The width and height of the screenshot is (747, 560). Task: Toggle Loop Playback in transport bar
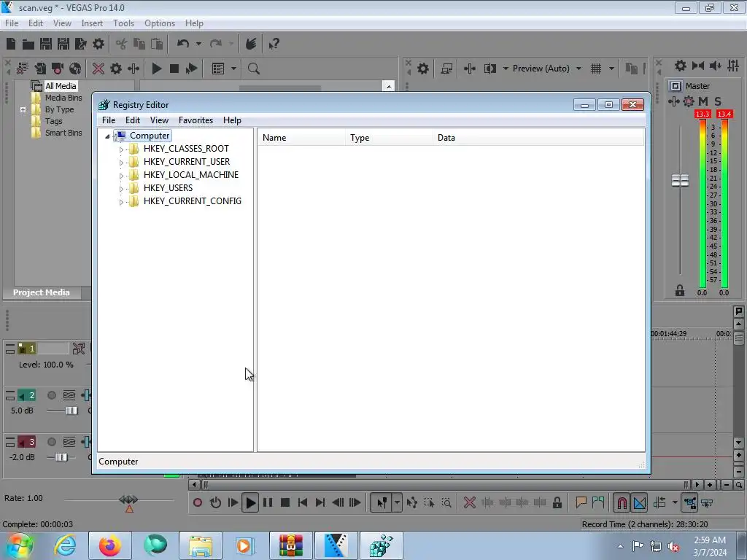215,502
